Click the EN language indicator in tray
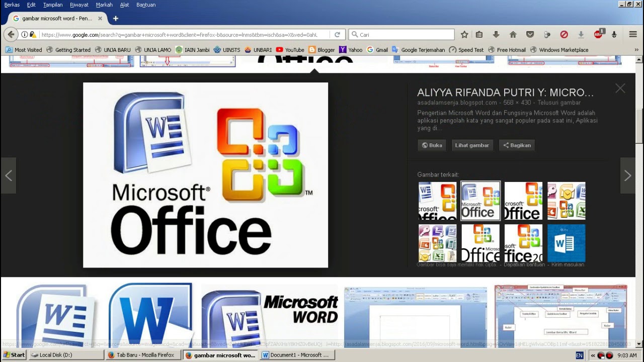The height and width of the screenshot is (362, 644). [x=579, y=355]
